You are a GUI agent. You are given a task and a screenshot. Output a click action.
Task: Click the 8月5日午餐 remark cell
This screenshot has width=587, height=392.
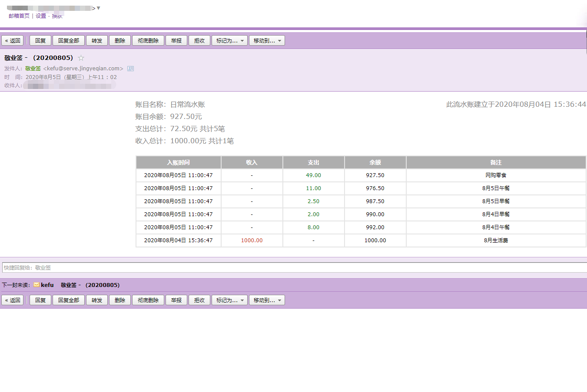pyautogui.click(x=496, y=188)
